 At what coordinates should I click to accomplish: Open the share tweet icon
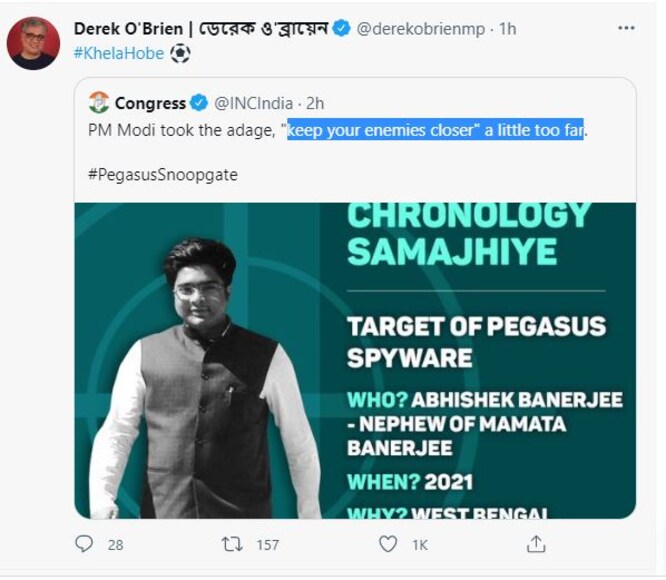537,544
